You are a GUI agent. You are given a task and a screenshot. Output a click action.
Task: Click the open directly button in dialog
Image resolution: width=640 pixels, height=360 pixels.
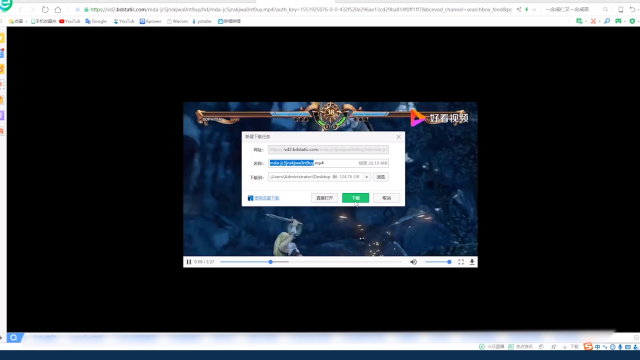[x=324, y=198]
